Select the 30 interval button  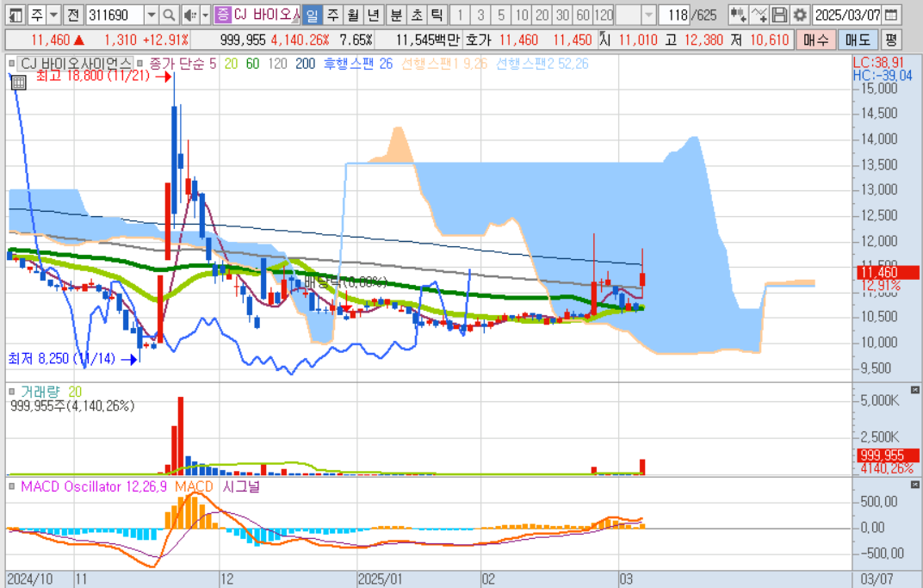[563, 15]
